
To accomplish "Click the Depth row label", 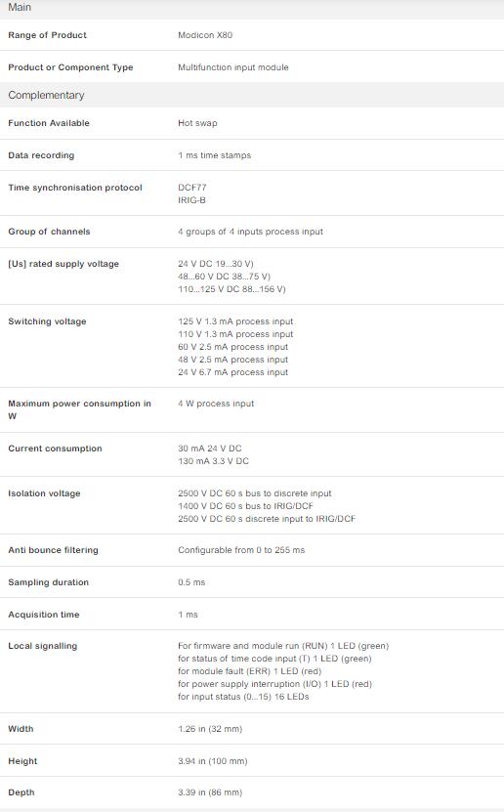I will [21, 792].
